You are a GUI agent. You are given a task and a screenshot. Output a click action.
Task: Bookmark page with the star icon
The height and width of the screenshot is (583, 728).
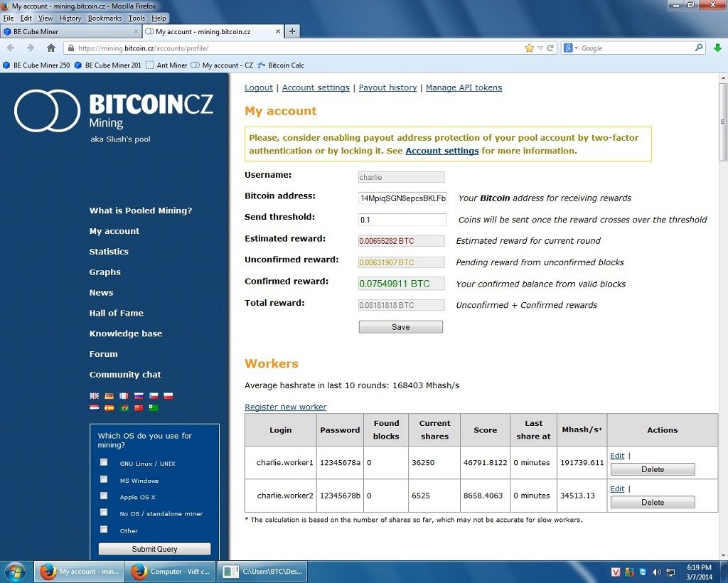click(x=529, y=48)
